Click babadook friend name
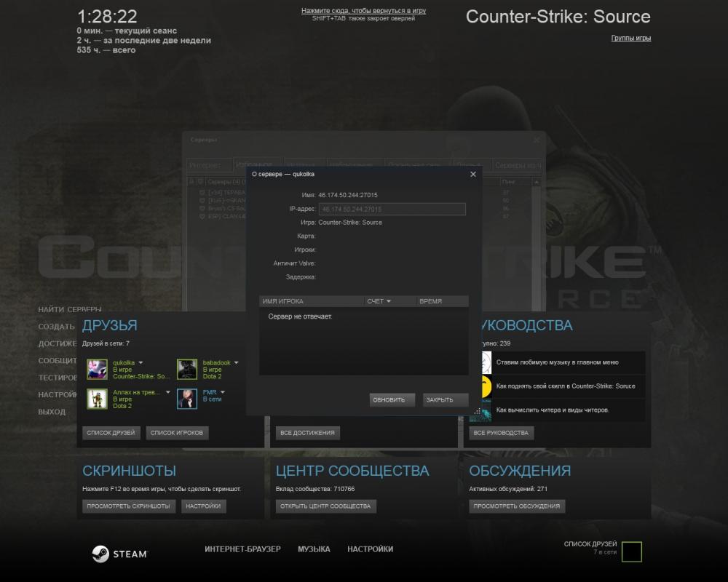This screenshot has width=728, height=582. pyautogui.click(x=216, y=363)
